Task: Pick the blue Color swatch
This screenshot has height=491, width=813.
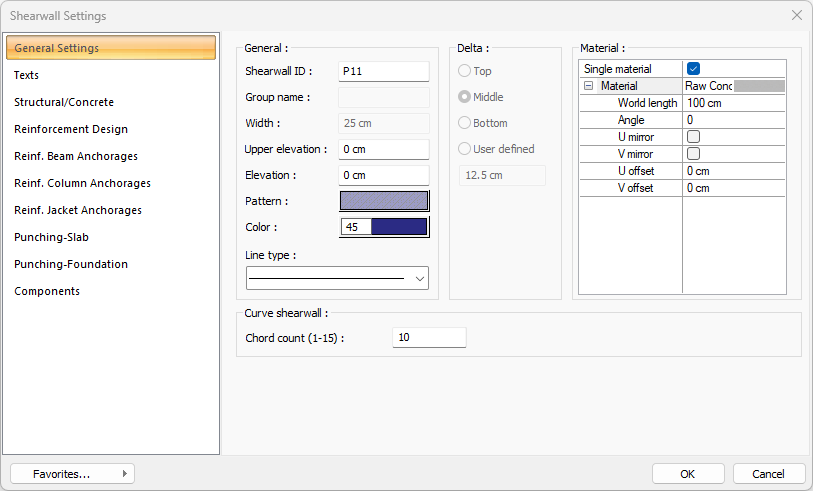Action: [x=398, y=227]
